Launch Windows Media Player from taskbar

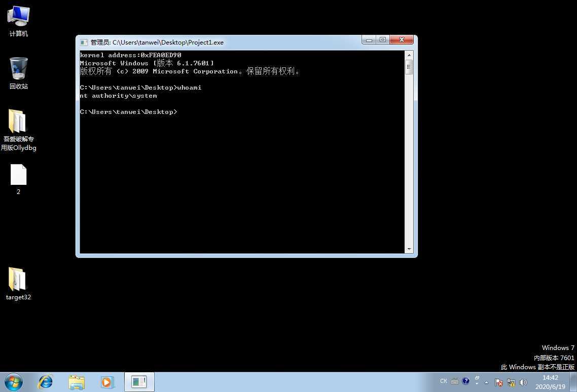(107, 382)
